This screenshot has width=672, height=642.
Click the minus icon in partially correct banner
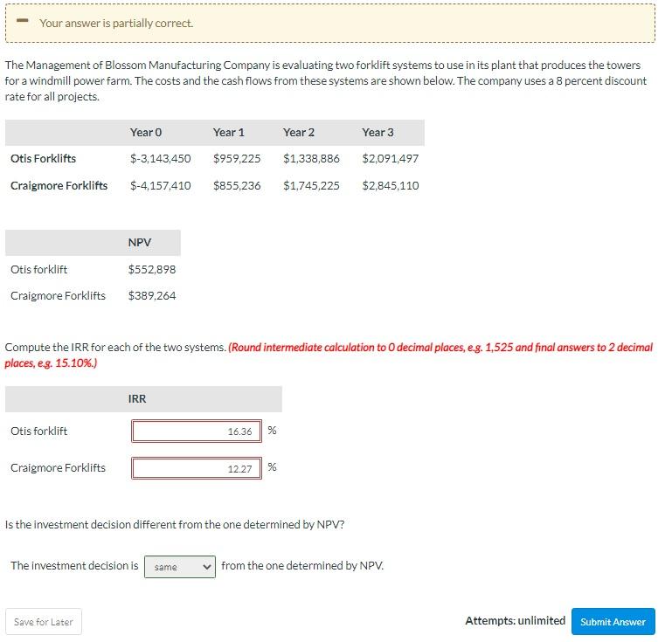23,21
